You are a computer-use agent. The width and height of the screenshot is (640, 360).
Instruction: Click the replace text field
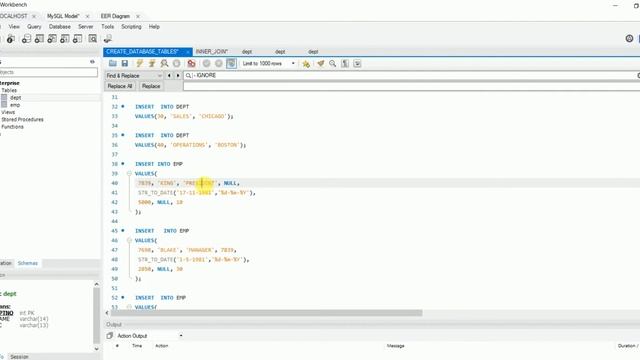click(x=411, y=86)
